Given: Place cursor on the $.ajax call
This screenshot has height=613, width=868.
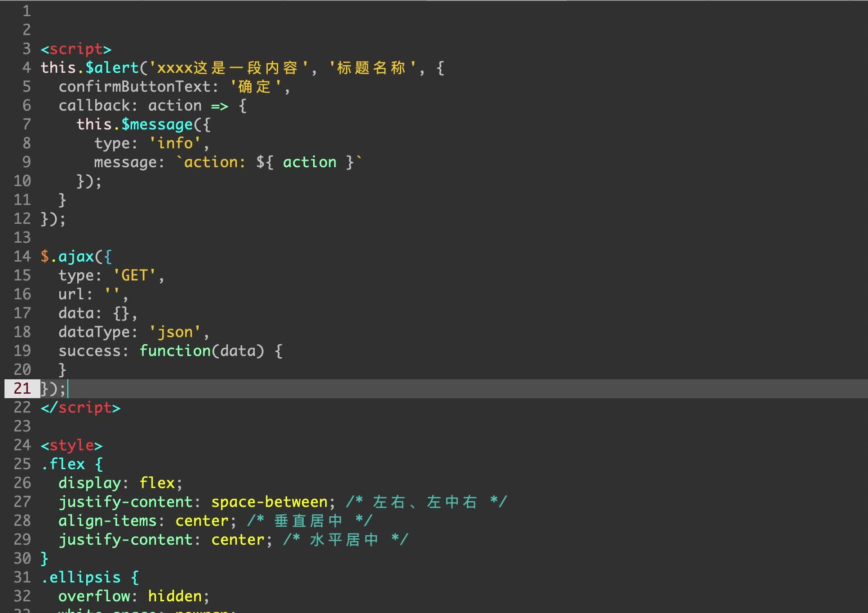Looking at the screenshot, I should tap(67, 256).
